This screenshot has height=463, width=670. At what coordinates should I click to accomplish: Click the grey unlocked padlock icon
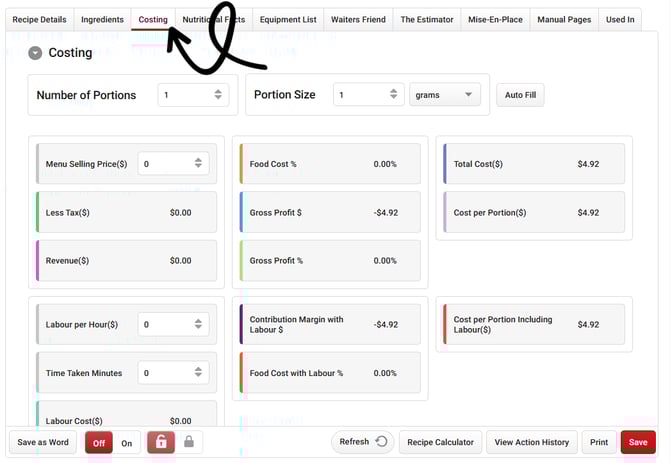(189, 441)
